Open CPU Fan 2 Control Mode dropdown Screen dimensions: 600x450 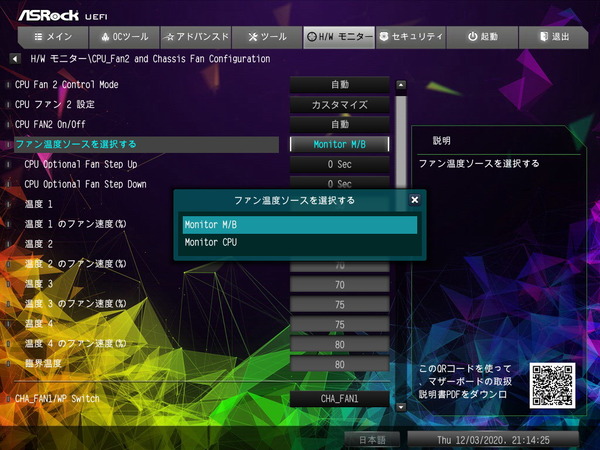coord(339,85)
